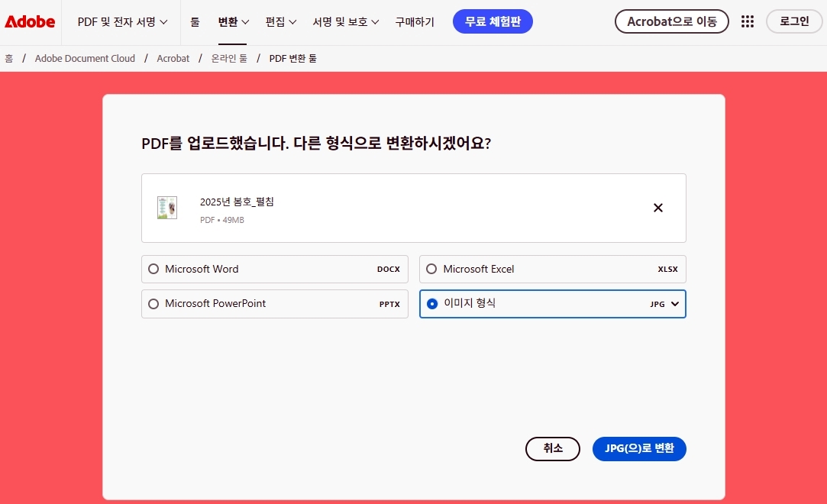Open 온라인 툴 breadcrumb link

(x=229, y=59)
